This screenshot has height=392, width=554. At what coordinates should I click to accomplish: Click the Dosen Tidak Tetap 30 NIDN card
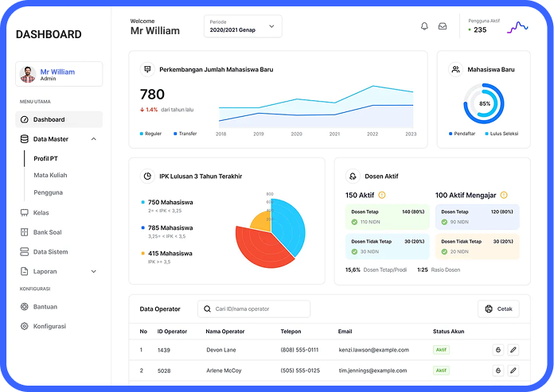[388, 246]
